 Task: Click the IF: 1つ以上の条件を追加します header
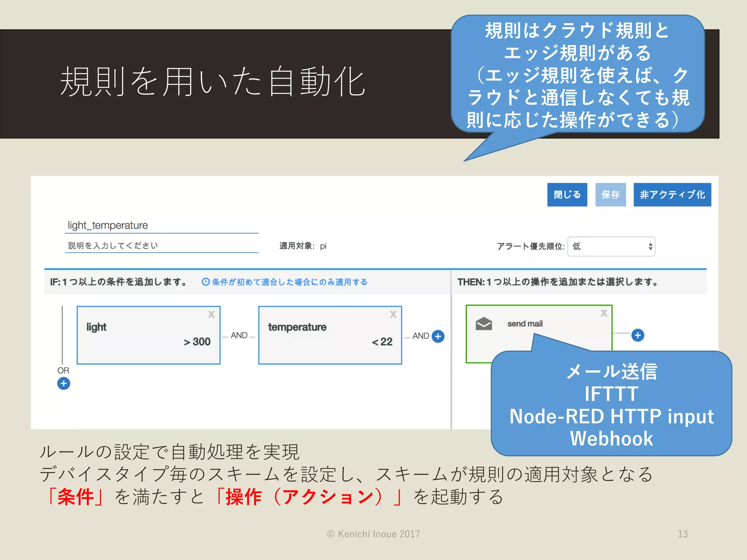point(119,282)
